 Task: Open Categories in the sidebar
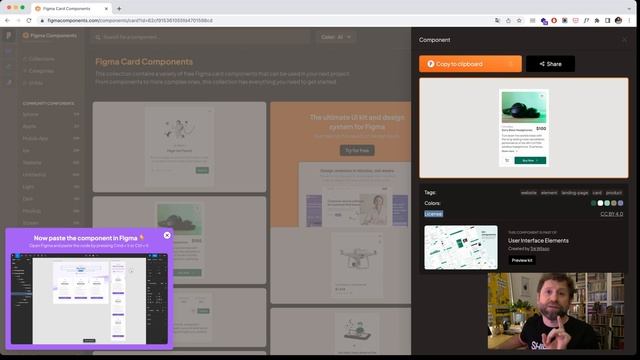pyautogui.click(x=39, y=71)
